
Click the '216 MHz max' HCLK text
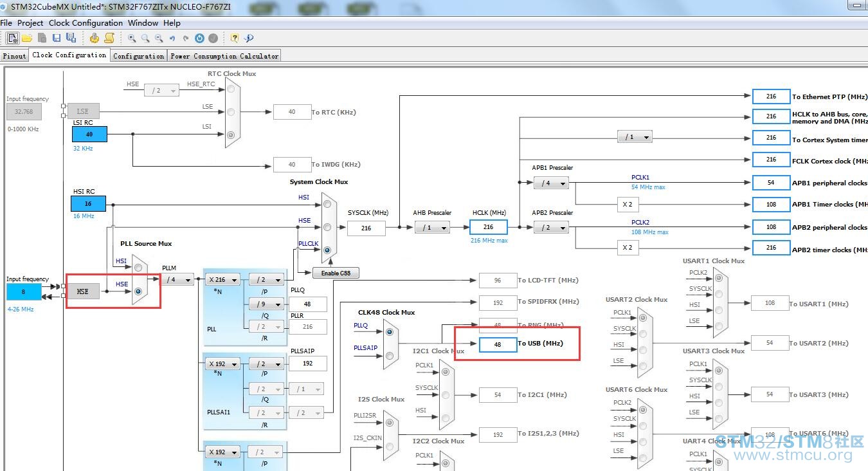click(x=489, y=241)
